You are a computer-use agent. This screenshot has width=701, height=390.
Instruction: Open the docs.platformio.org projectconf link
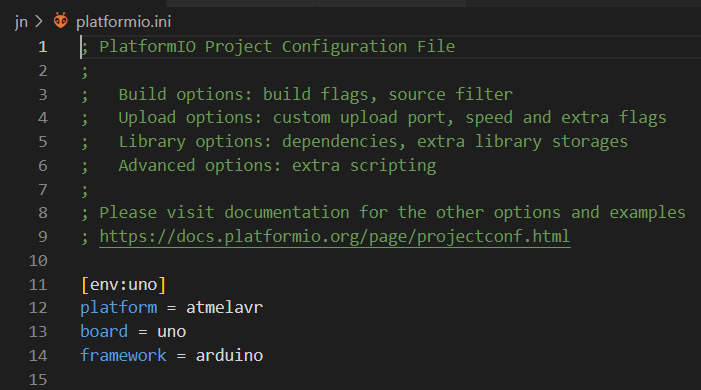334,236
